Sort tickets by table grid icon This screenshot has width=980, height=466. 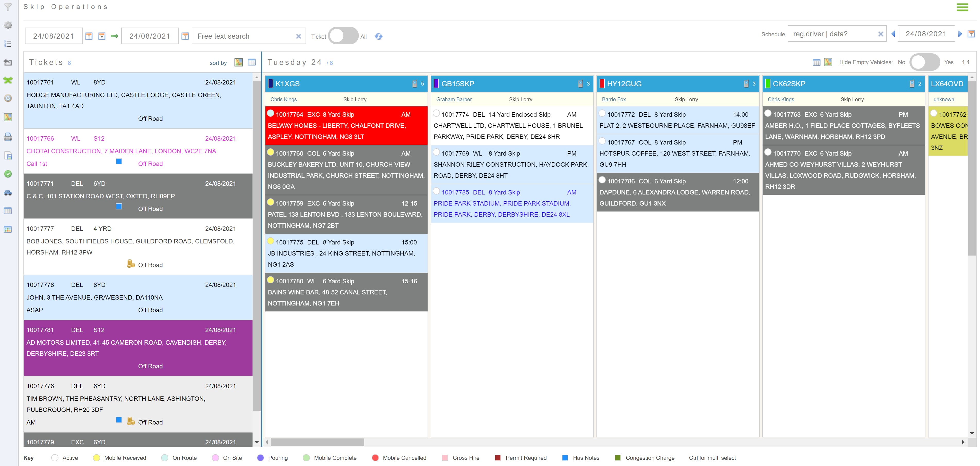click(252, 62)
